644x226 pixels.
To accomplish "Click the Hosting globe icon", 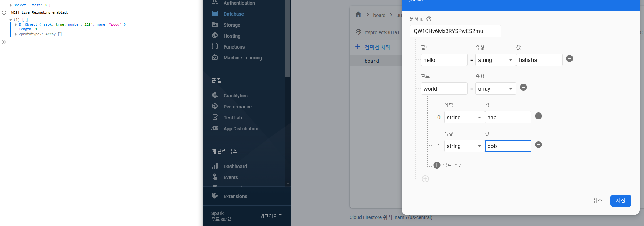I will (x=215, y=36).
